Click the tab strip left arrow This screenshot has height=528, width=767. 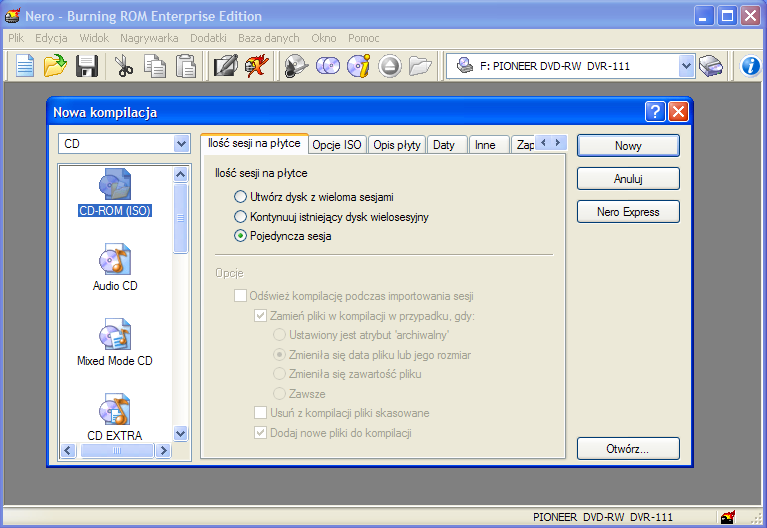pyautogui.click(x=543, y=142)
